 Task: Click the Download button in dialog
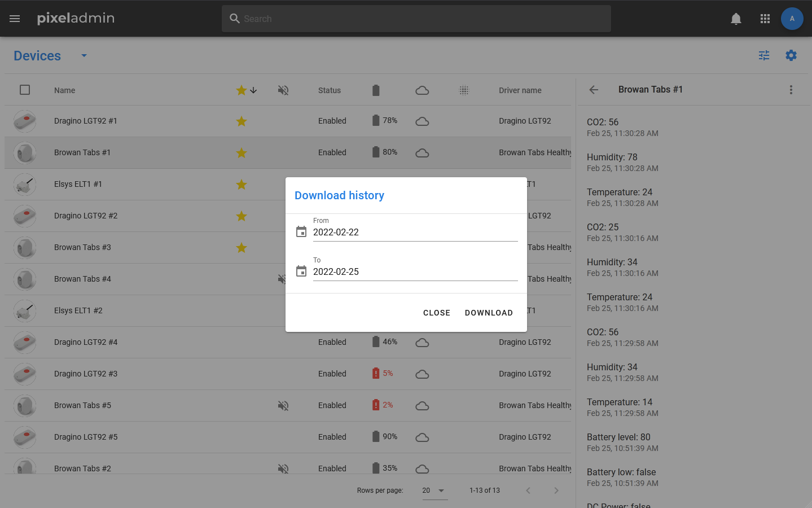coord(489,313)
